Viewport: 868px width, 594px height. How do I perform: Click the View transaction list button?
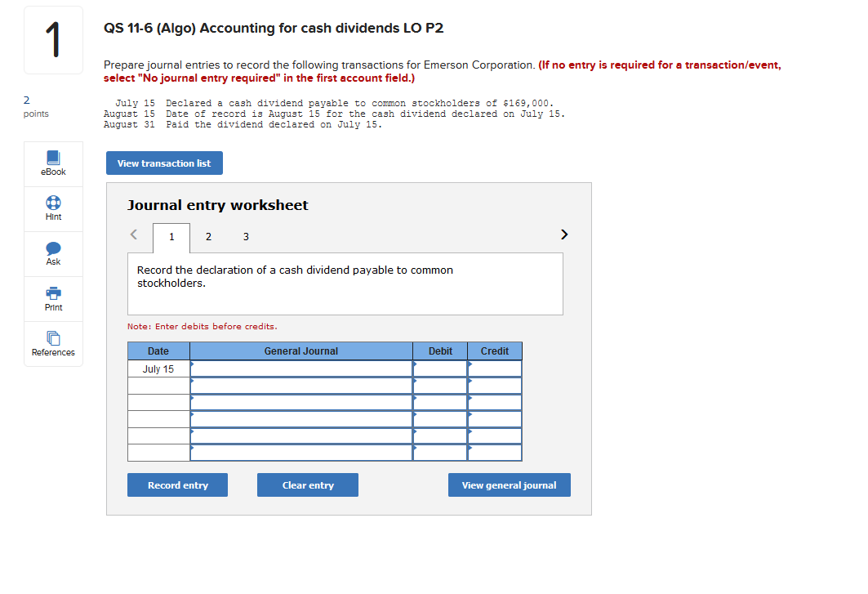[163, 163]
